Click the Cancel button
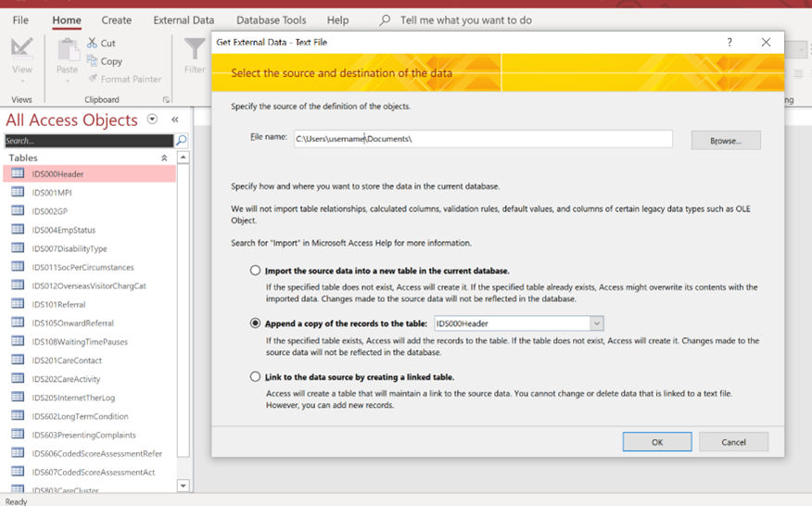Viewport: 812px width, 506px height. [x=734, y=442]
